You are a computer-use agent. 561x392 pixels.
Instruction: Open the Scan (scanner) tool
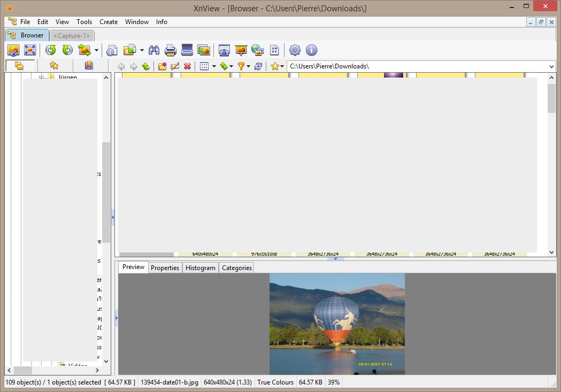[187, 50]
